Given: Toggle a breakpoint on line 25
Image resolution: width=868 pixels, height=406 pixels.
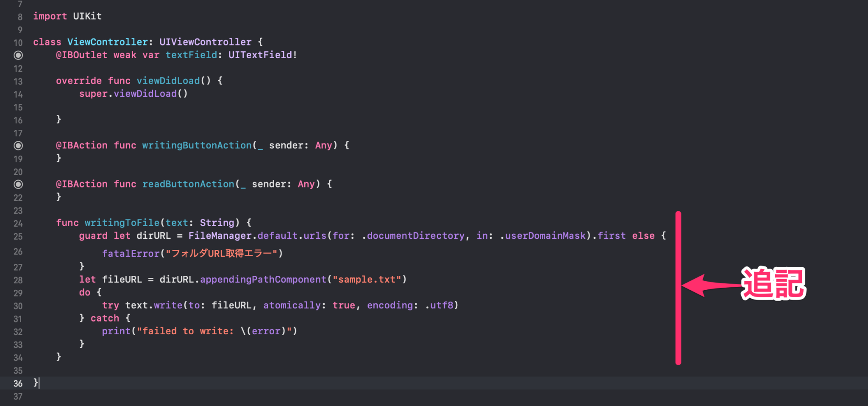Looking at the screenshot, I should (18, 236).
